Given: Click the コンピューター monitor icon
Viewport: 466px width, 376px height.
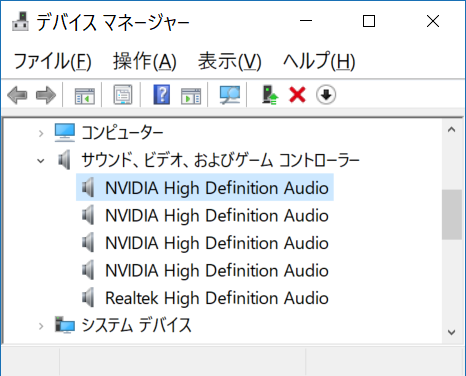Looking at the screenshot, I should [x=65, y=133].
